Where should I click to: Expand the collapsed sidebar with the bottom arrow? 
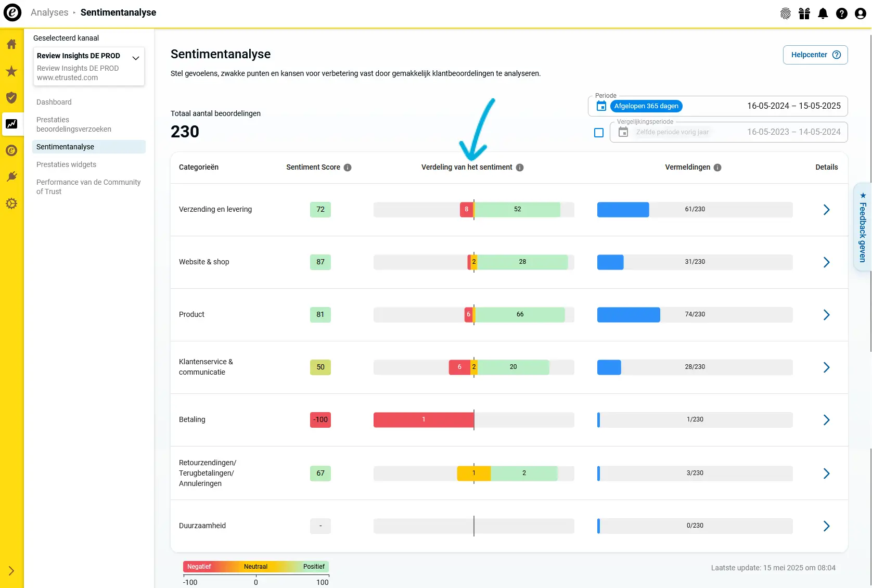click(11, 571)
